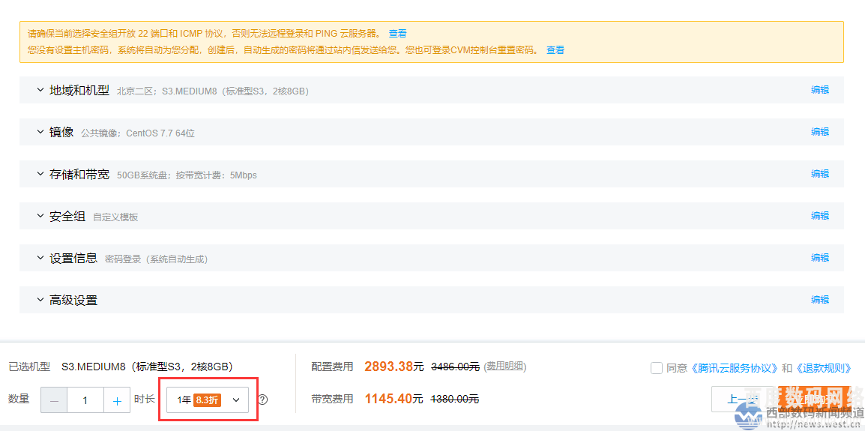
Task: Collapse the 镜像 section chevron
Action: tap(40, 132)
